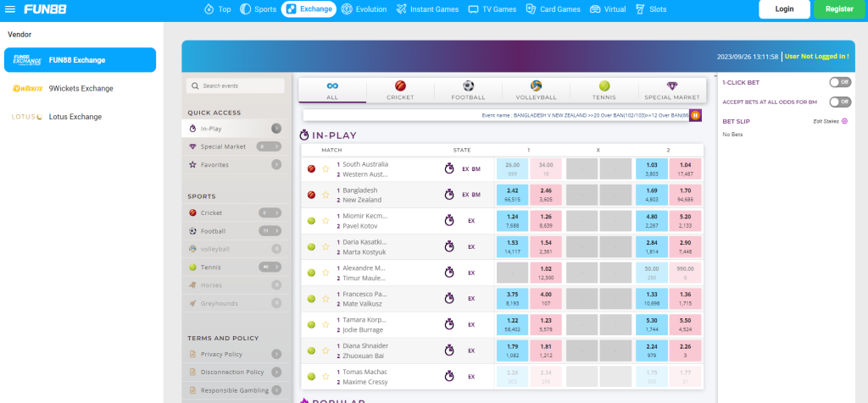Click the magnifier icon in search box
Image resolution: width=868 pixels, height=403 pixels.
pyautogui.click(x=195, y=86)
